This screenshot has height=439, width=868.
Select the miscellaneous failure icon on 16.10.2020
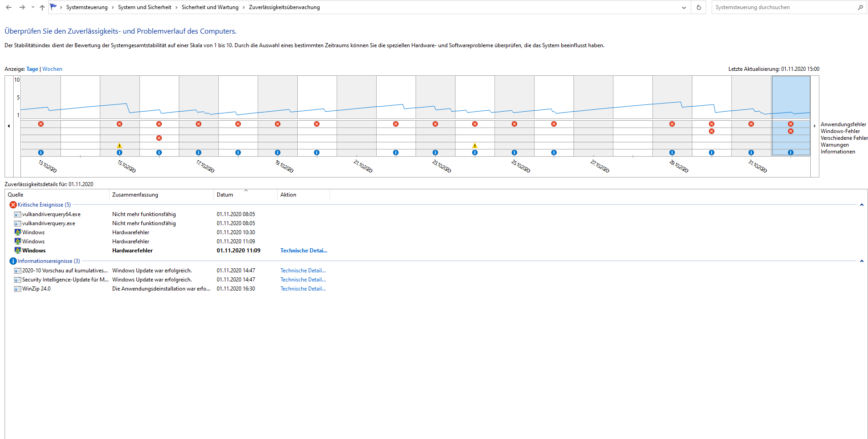point(159,138)
